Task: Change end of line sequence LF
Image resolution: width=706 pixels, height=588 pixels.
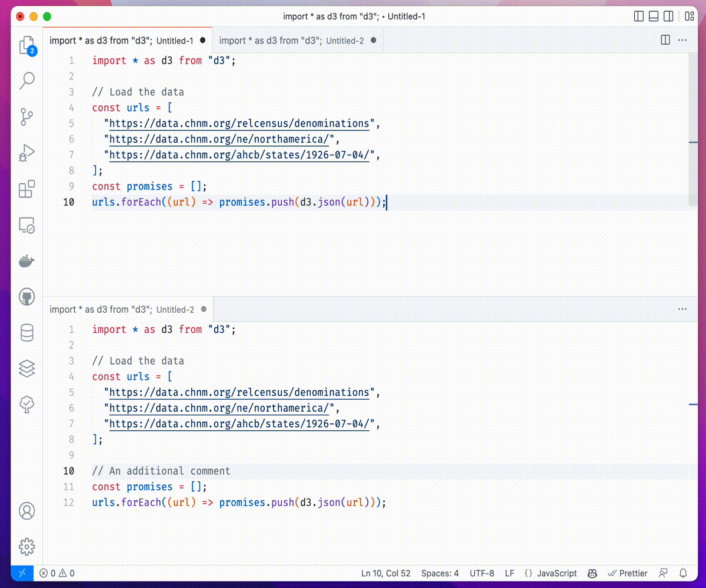Action: (x=509, y=573)
